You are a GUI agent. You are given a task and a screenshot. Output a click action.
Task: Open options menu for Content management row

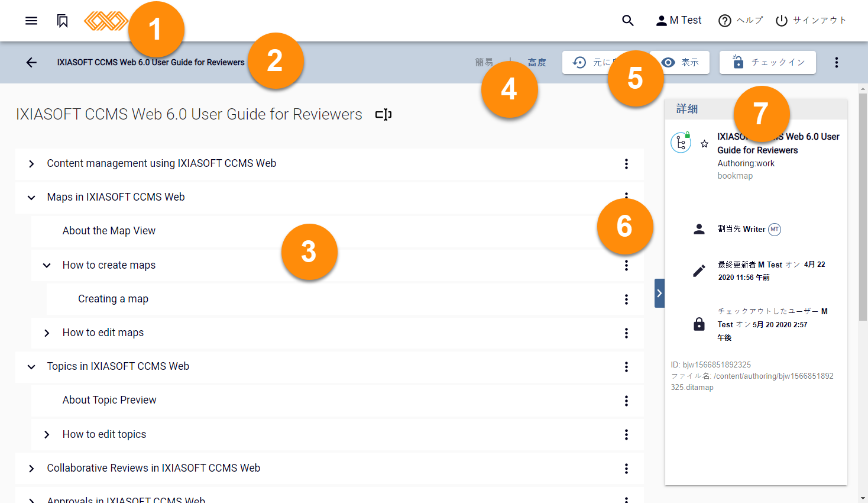coord(626,164)
